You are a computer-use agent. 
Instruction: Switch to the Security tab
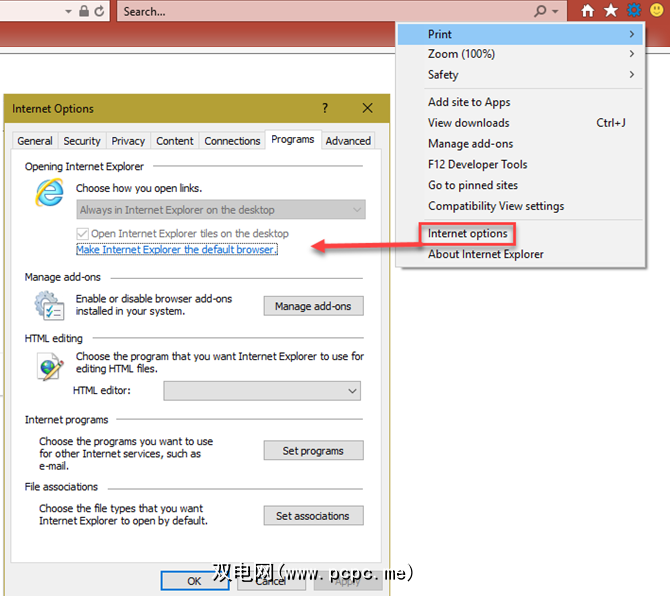[x=82, y=141]
